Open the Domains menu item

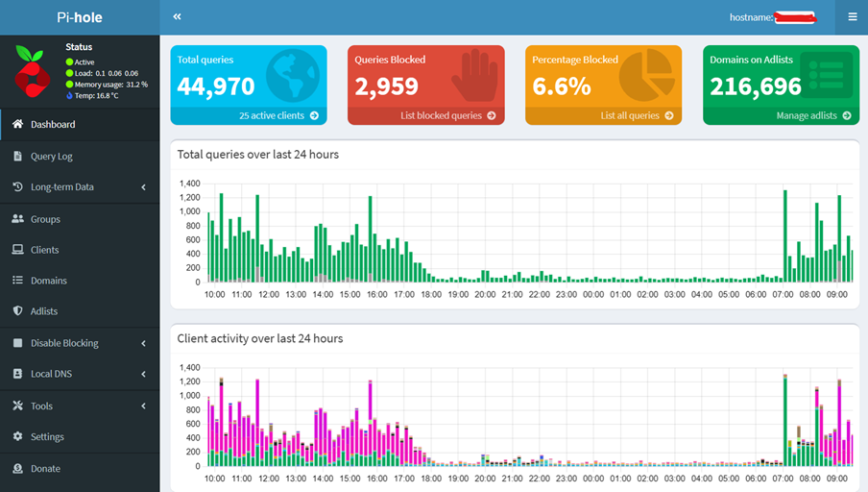[x=48, y=281]
